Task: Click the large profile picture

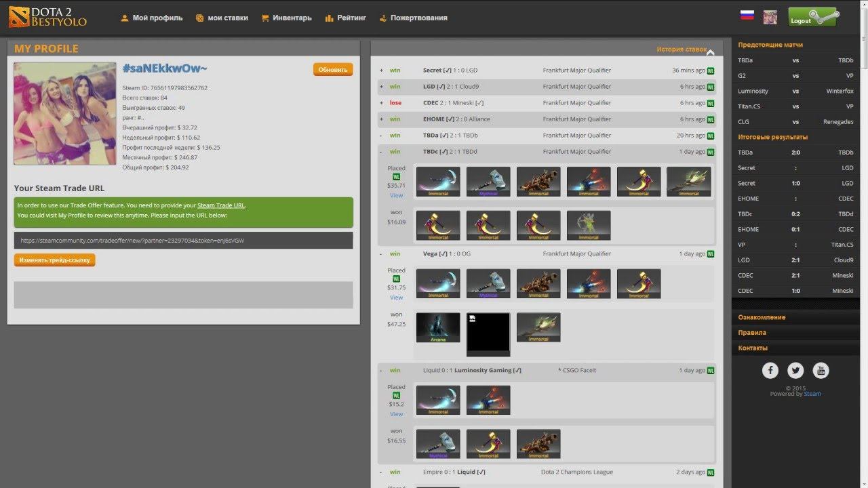Action: (x=64, y=114)
